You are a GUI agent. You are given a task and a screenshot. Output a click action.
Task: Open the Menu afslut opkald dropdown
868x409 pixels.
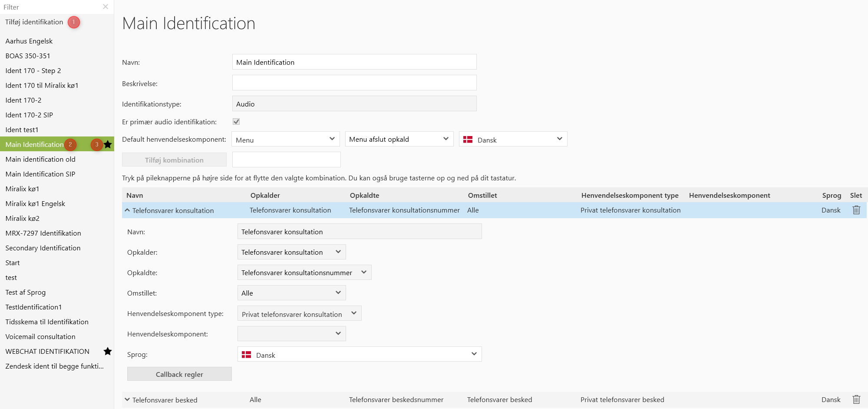[399, 139]
